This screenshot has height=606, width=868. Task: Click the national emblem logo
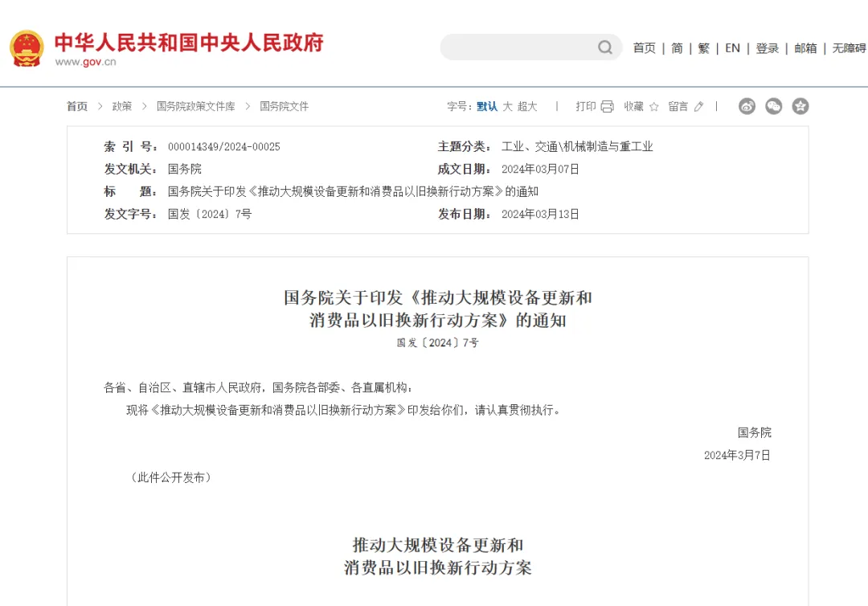coord(27,48)
